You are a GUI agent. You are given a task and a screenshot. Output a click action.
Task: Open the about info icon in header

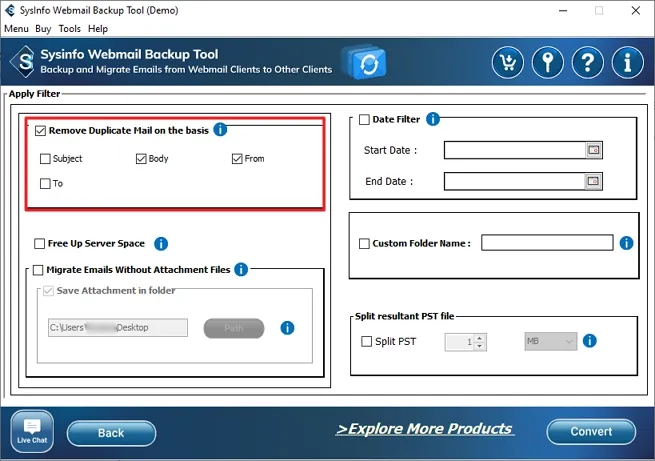(627, 63)
